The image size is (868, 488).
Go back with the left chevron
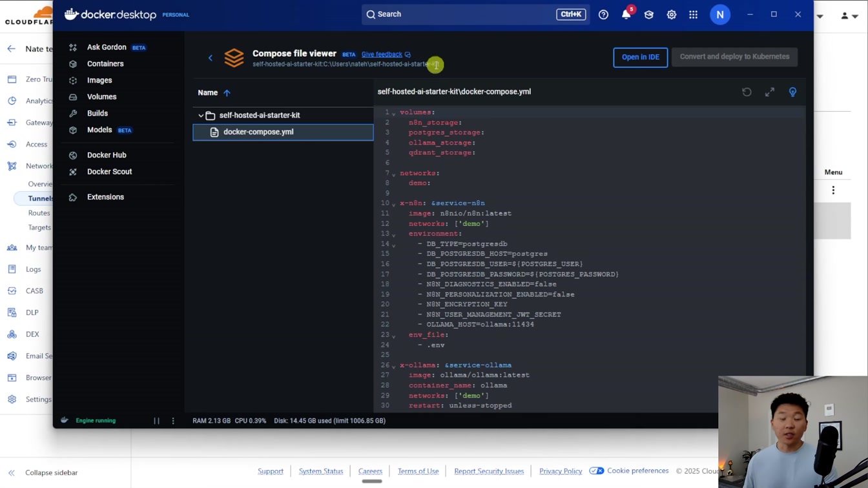click(x=211, y=58)
